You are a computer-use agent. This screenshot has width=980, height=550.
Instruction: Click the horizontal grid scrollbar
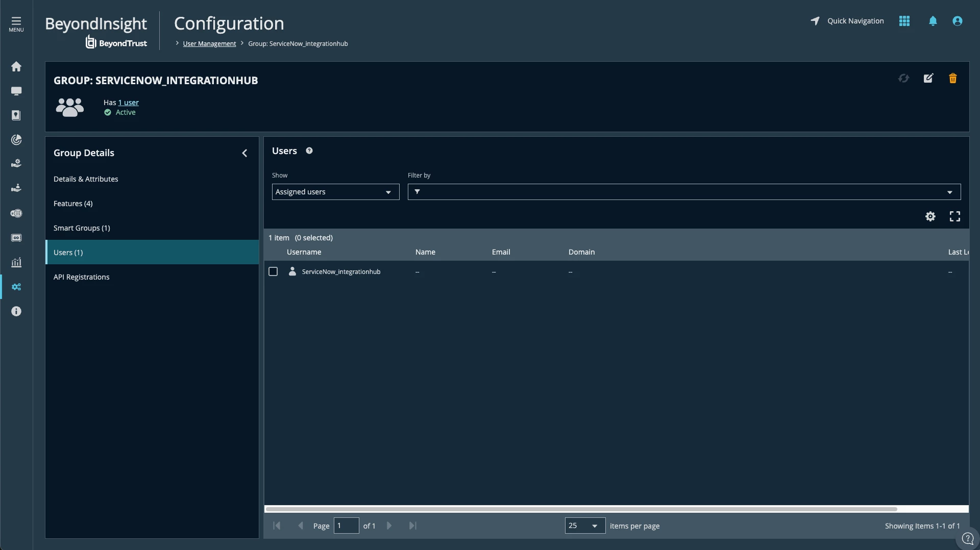point(581,509)
